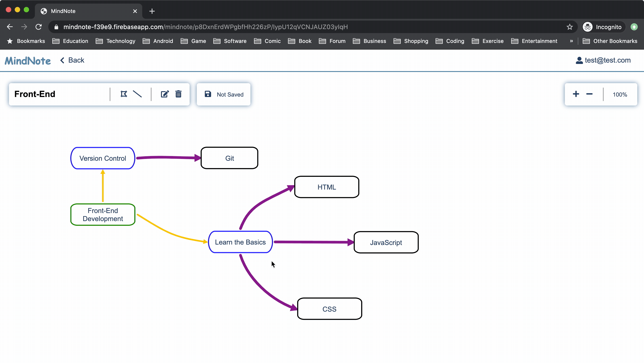
Task: Click the site lock icon
Action: pyautogui.click(x=56, y=27)
